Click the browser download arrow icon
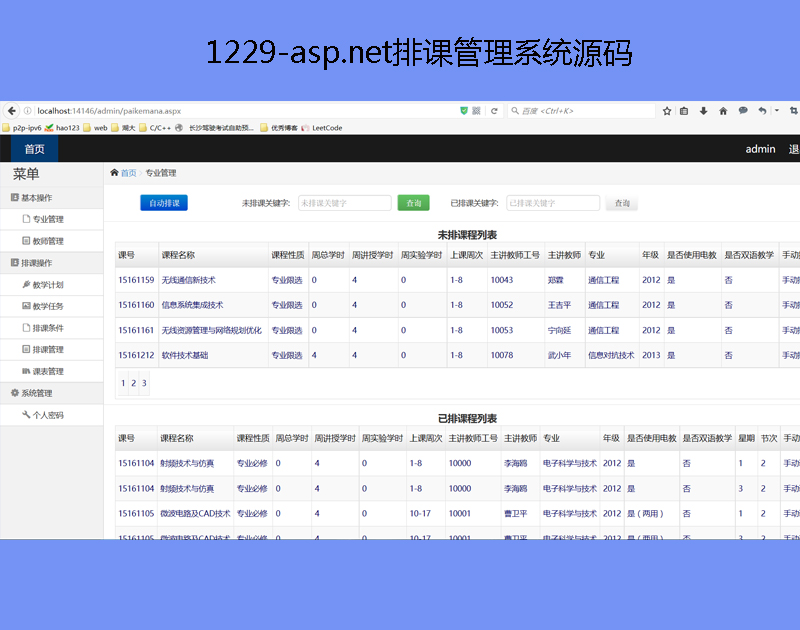 click(x=704, y=111)
